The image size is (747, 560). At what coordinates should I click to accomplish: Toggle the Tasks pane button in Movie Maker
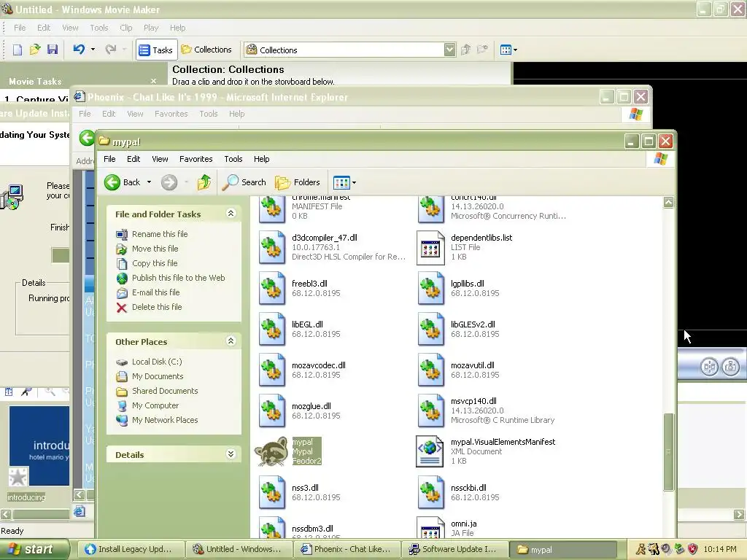point(156,50)
